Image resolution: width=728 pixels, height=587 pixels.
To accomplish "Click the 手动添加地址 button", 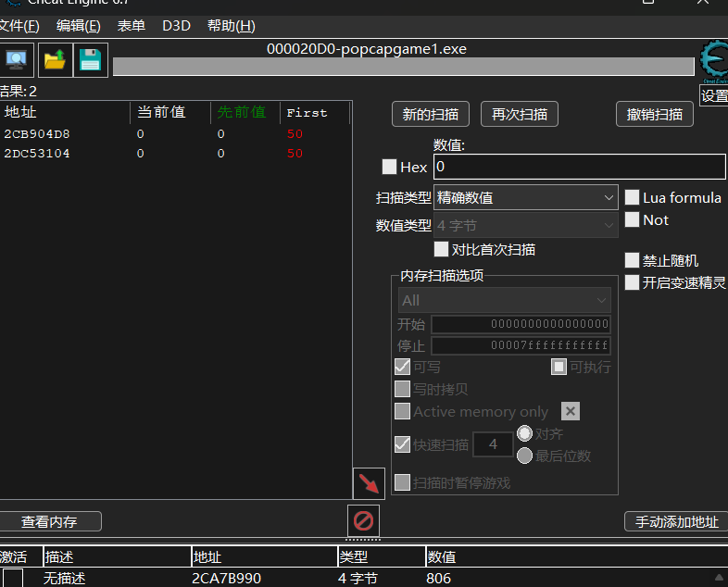I will tap(676, 521).
